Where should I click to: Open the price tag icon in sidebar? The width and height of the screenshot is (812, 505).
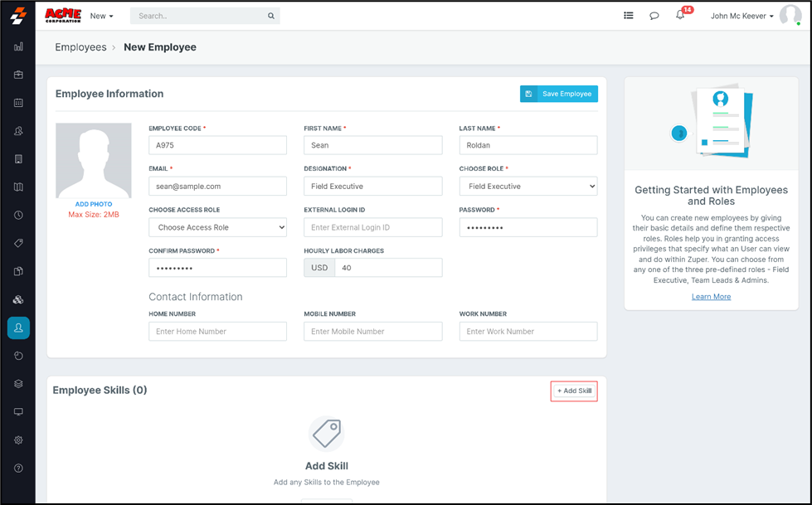18,244
